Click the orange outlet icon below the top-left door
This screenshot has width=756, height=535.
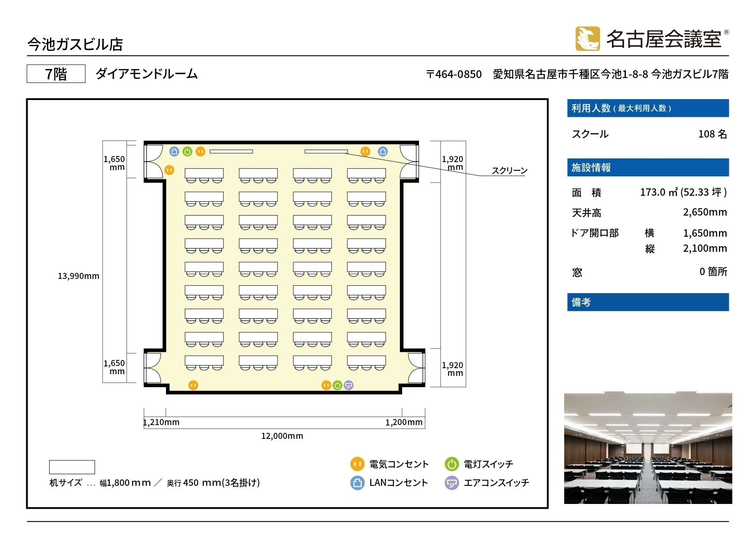(x=170, y=170)
